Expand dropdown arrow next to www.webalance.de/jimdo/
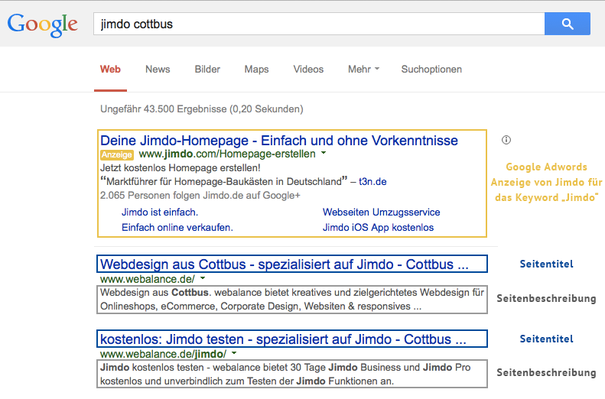The height and width of the screenshot is (399, 605). tap(234, 353)
